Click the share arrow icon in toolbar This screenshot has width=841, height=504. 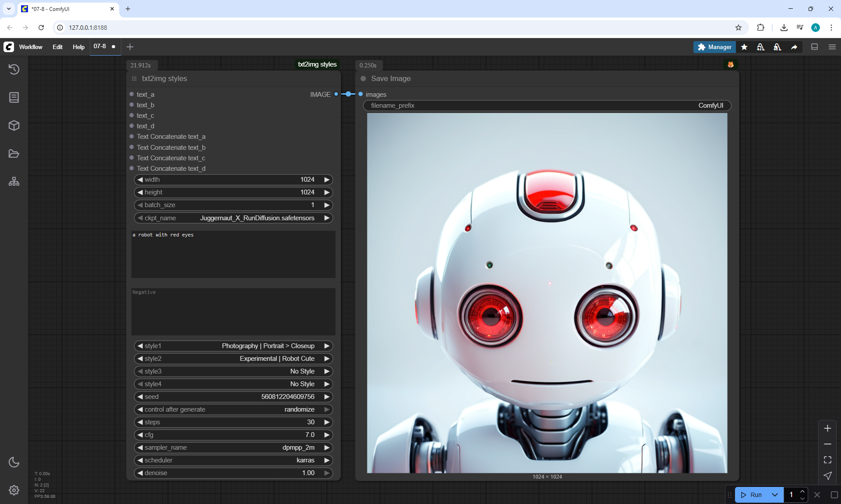[x=794, y=47]
